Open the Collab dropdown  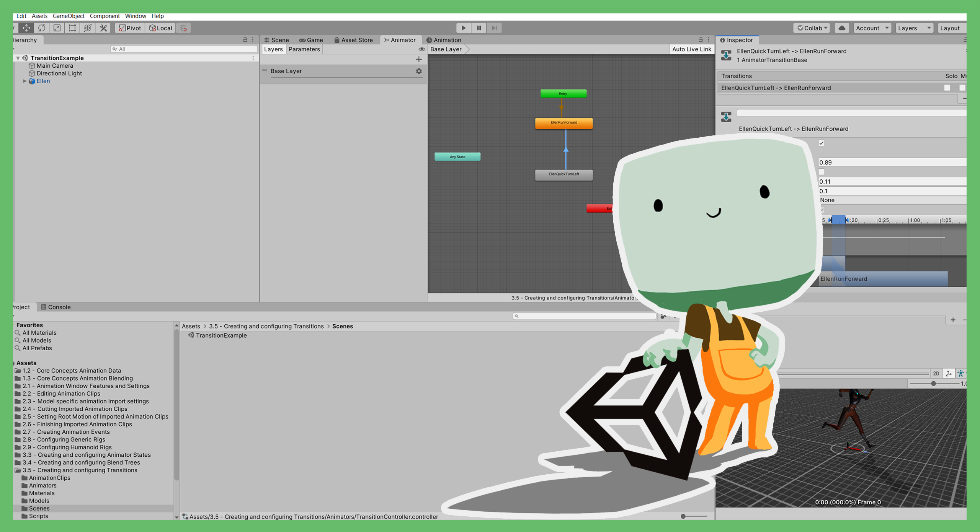click(813, 28)
